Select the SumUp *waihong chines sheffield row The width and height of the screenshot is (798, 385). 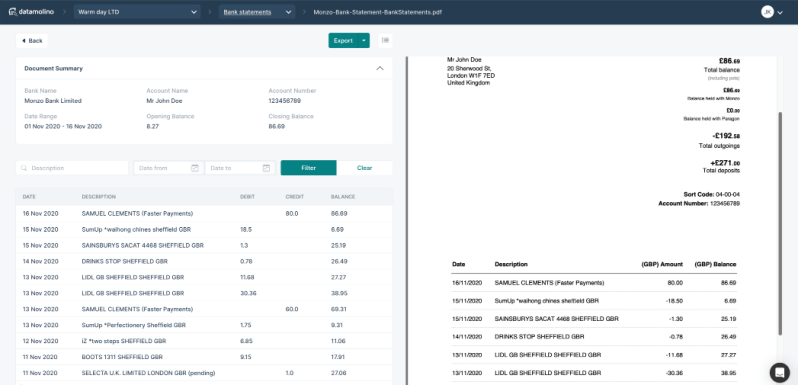coord(204,230)
